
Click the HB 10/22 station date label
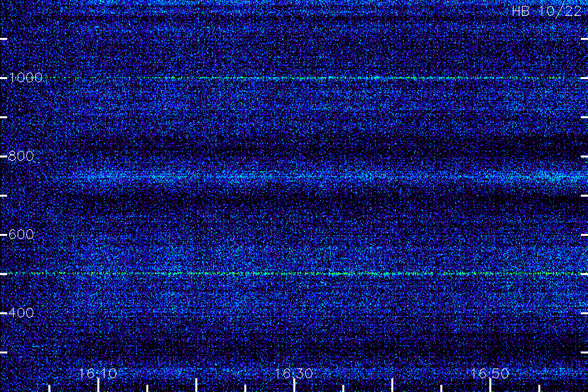[547, 11]
